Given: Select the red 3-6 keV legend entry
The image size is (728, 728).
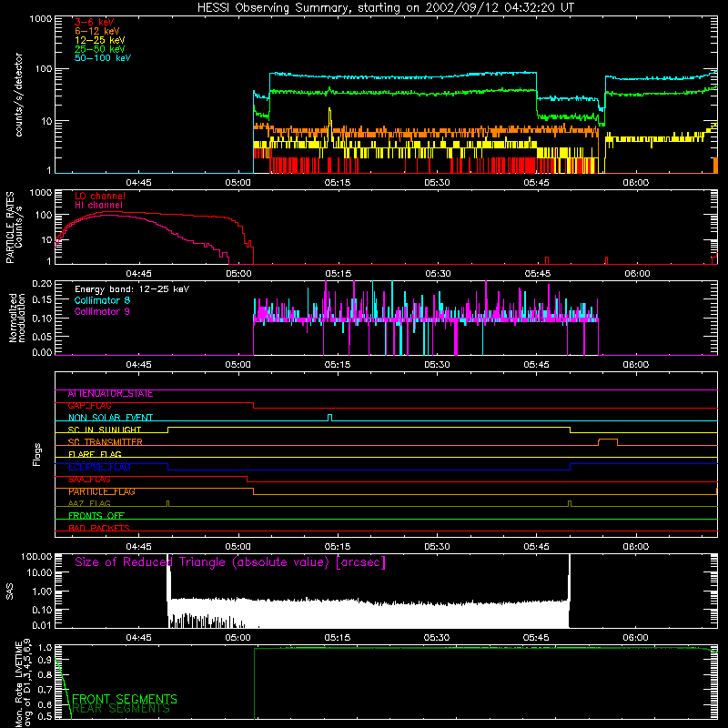Looking at the screenshot, I should (x=95, y=22).
